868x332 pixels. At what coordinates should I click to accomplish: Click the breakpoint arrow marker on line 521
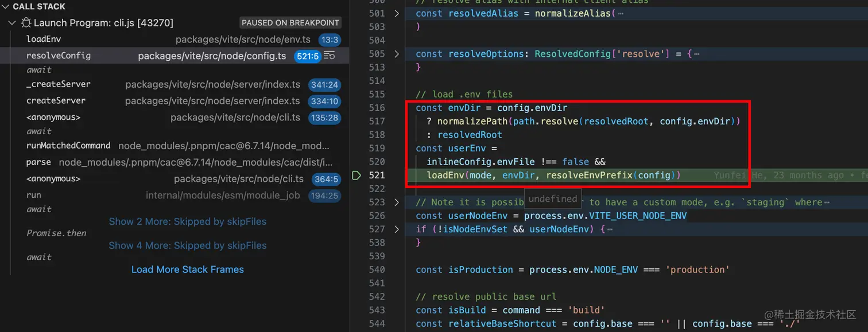[356, 175]
